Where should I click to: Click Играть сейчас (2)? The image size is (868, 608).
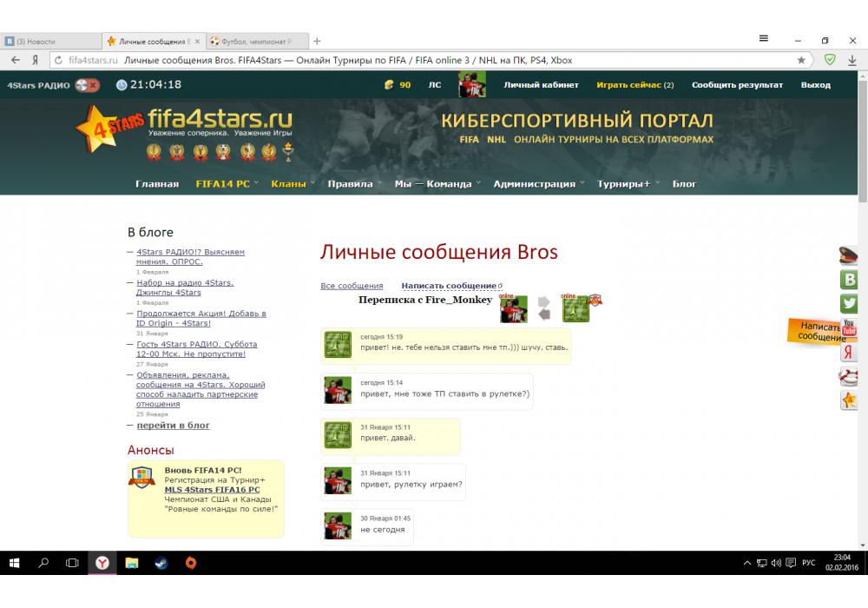click(x=635, y=85)
